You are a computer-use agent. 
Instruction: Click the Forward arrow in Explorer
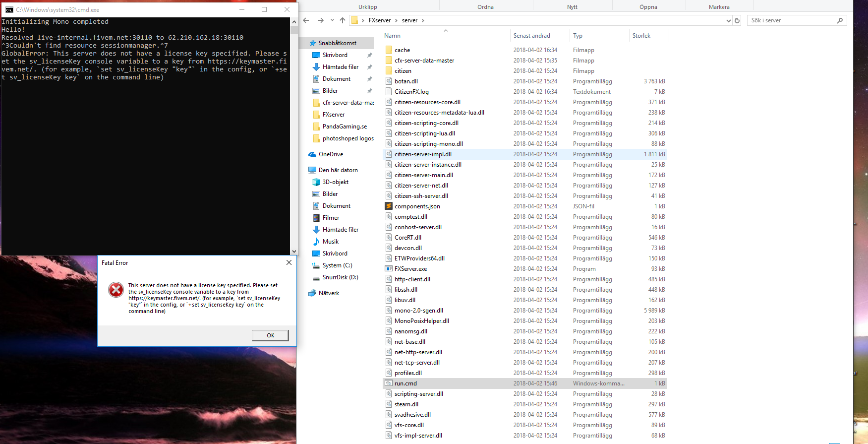[320, 20]
